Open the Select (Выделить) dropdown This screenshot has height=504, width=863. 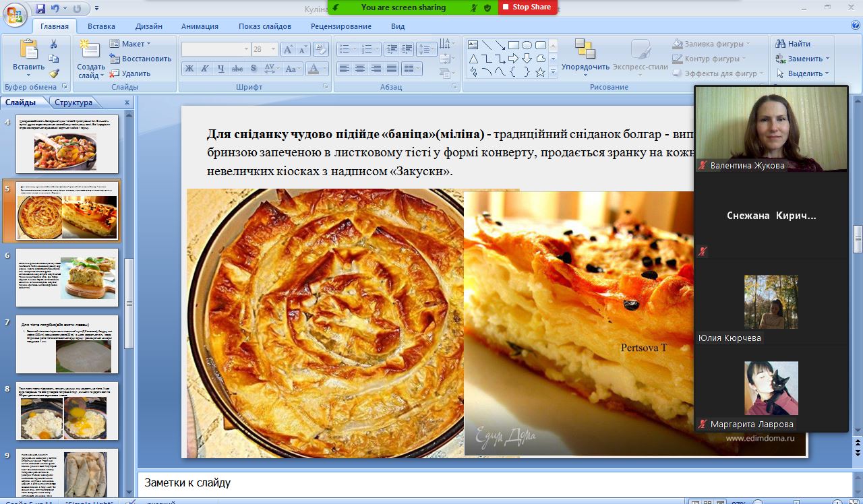pyautogui.click(x=803, y=73)
